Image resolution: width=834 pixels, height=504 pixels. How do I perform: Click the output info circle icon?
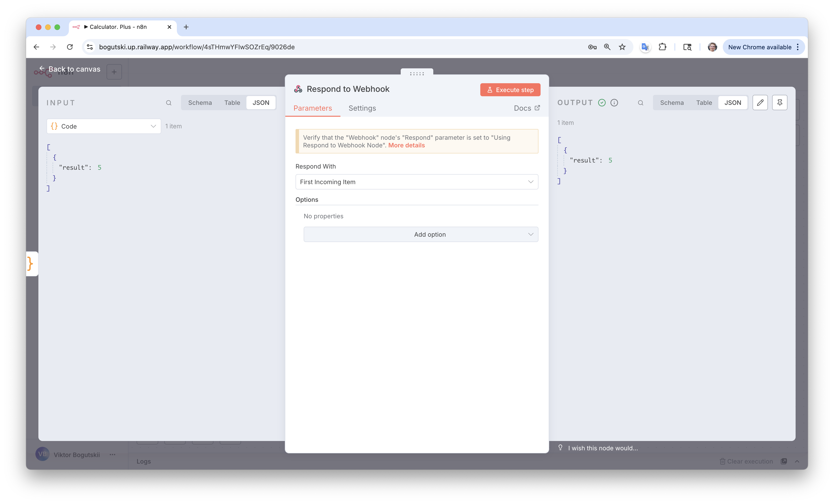(x=614, y=103)
